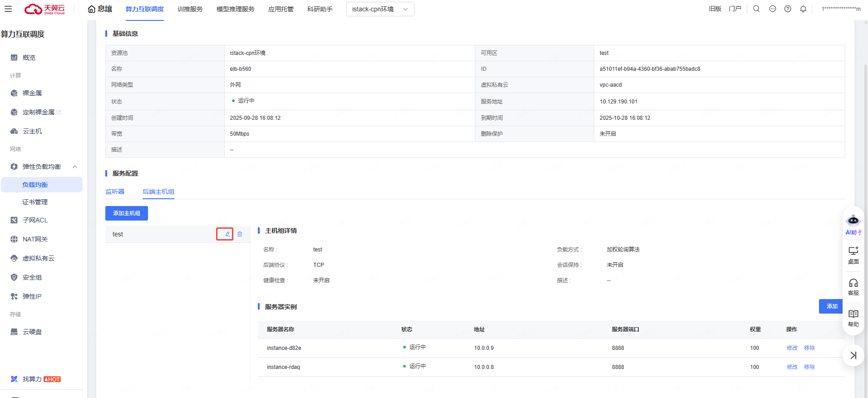
Task: Click the 添加主机组 button
Action: coord(127,213)
